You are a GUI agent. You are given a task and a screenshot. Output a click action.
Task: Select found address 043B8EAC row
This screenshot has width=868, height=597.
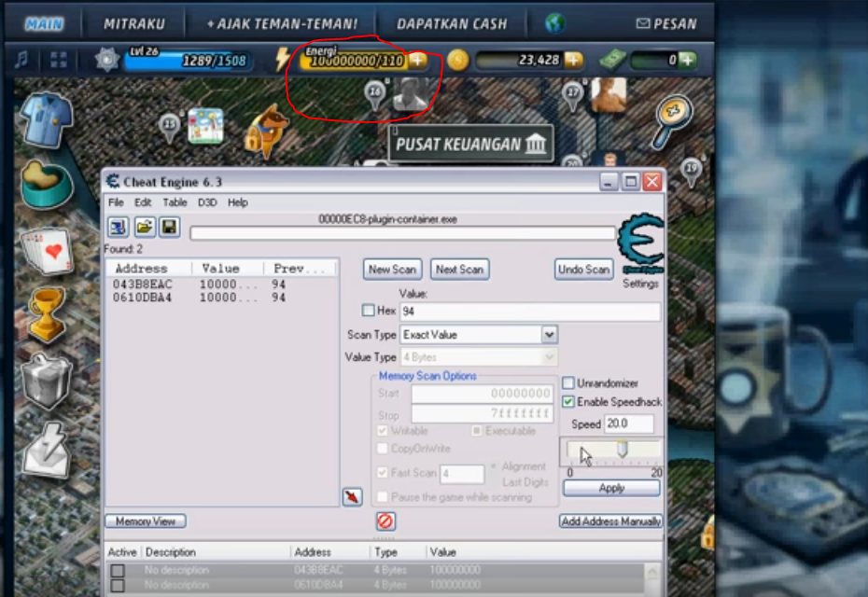[x=221, y=285]
